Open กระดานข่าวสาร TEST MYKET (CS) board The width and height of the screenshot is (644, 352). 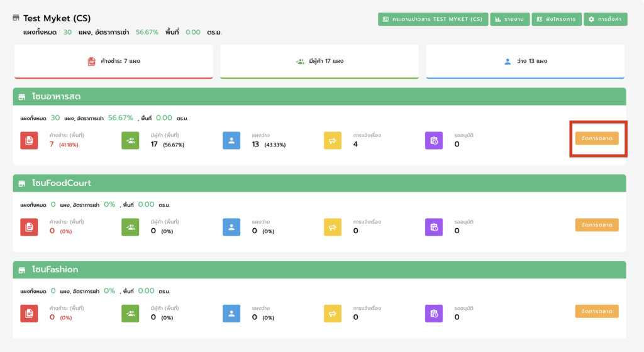click(x=433, y=19)
